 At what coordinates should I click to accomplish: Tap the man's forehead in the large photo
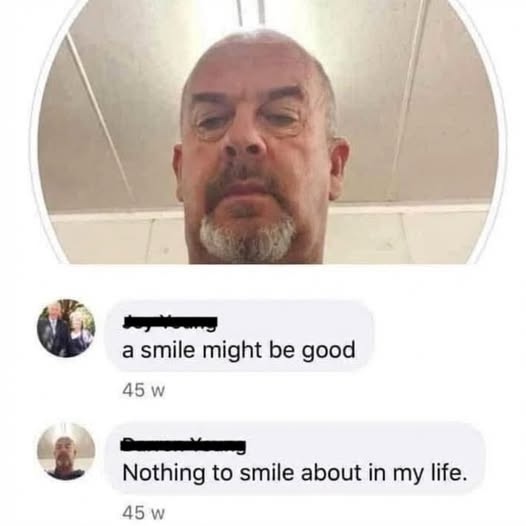pyautogui.click(x=255, y=64)
